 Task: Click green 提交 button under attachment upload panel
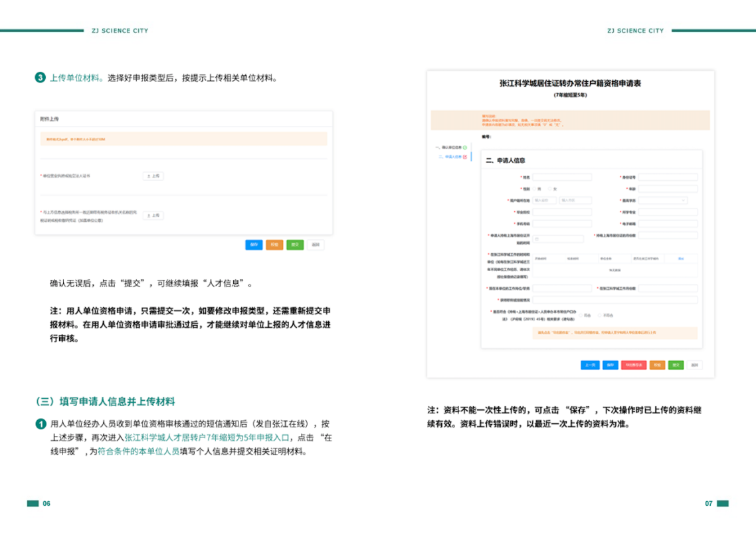(295, 245)
